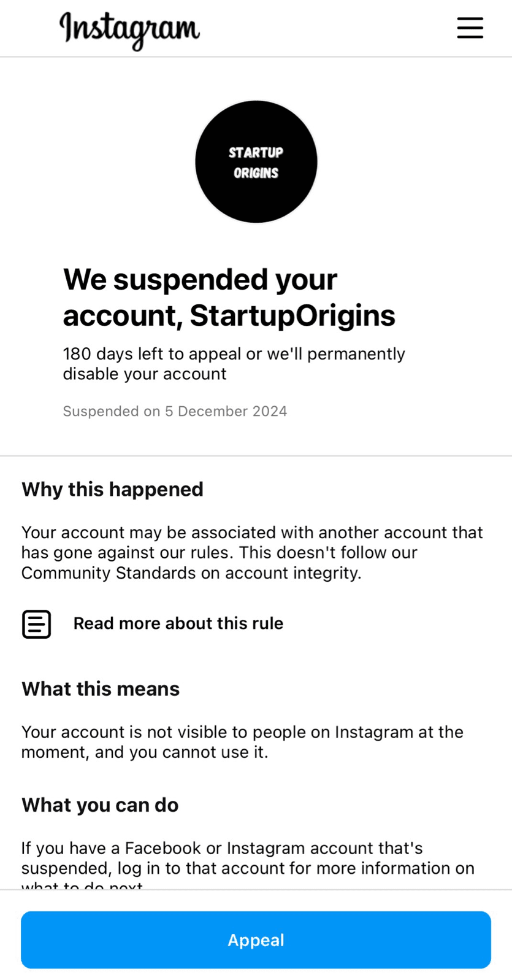
Task: Click the account not visible paragraph
Action: [242, 742]
